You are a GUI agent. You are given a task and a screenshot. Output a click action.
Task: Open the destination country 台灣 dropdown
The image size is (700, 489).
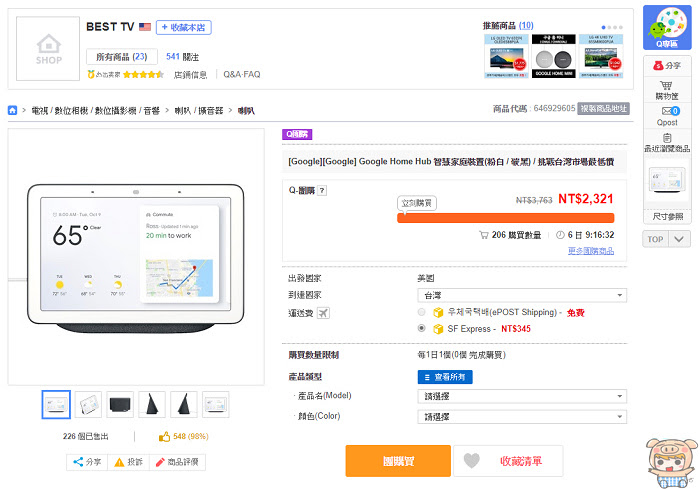[522, 295]
